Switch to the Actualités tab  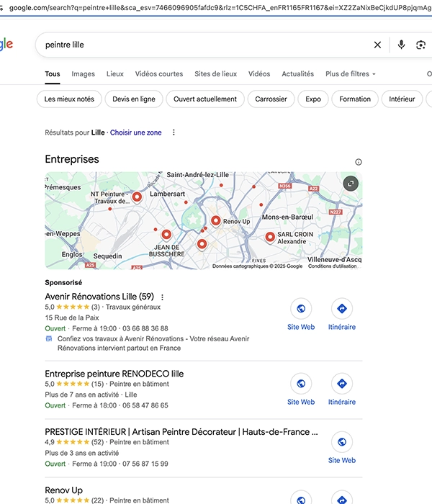coord(298,74)
